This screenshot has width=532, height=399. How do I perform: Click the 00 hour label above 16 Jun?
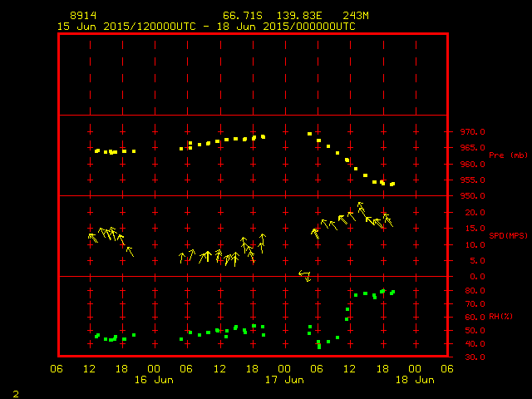pyautogui.click(x=154, y=369)
